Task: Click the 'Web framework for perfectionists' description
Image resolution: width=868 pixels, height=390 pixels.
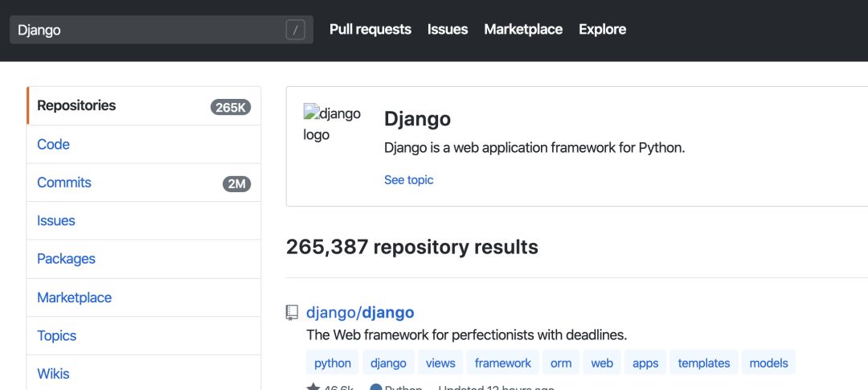Action: 467,335
